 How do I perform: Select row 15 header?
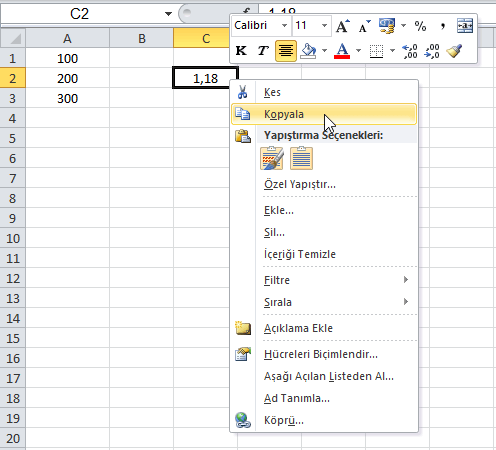(13, 338)
